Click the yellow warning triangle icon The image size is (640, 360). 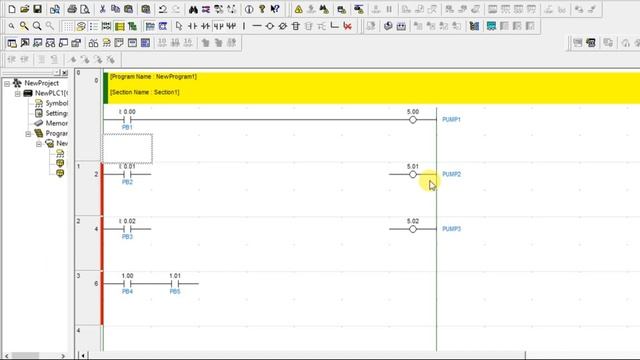pyautogui.click(x=298, y=9)
